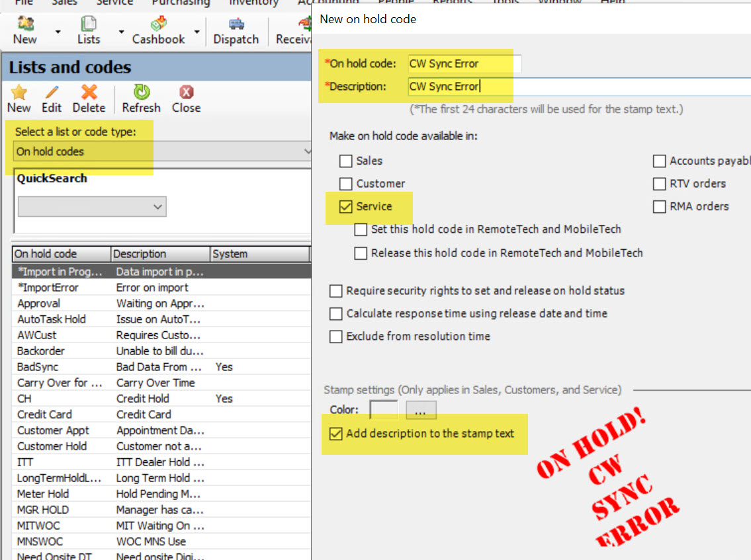
Task: Enable Release this hold code in RemoteTech
Action: click(361, 253)
